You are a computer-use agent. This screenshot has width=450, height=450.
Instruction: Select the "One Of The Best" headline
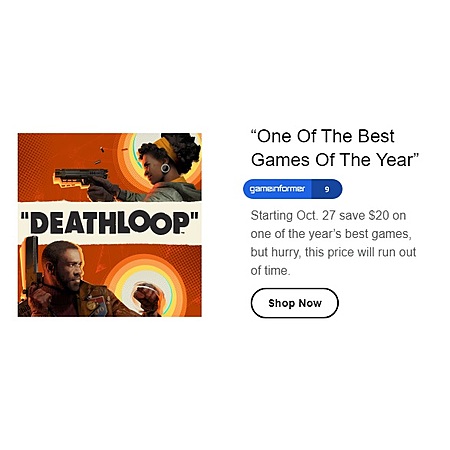[322, 136]
